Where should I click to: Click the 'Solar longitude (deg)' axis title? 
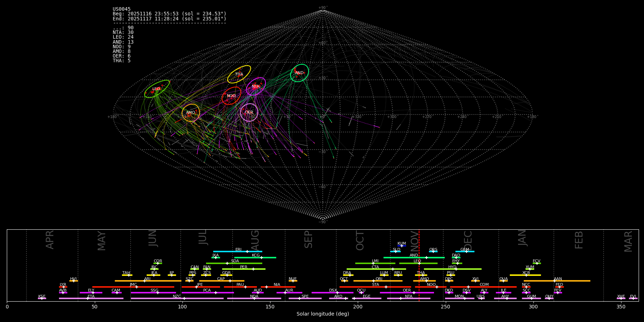pos(323,314)
